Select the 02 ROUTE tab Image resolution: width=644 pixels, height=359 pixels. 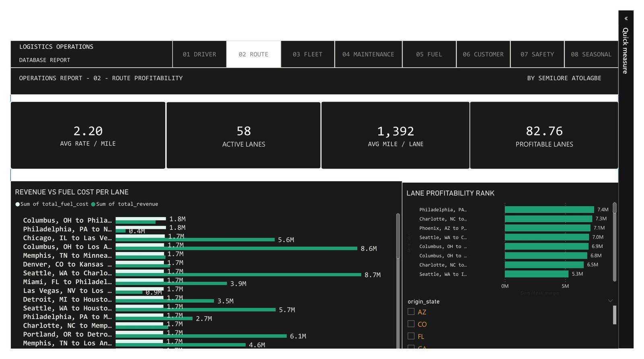[x=254, y=54]
